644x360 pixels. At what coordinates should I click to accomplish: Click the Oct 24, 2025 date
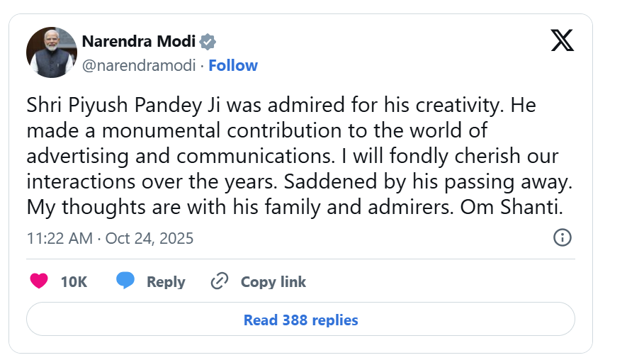[149, 238]
